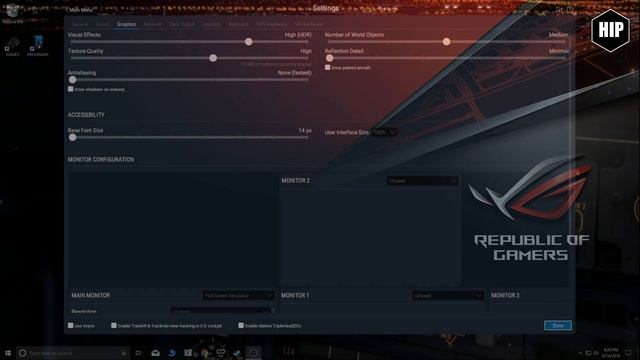Enable the Use Vsync checkbox
Screen dimensions: 640x360
pos(71,325)
